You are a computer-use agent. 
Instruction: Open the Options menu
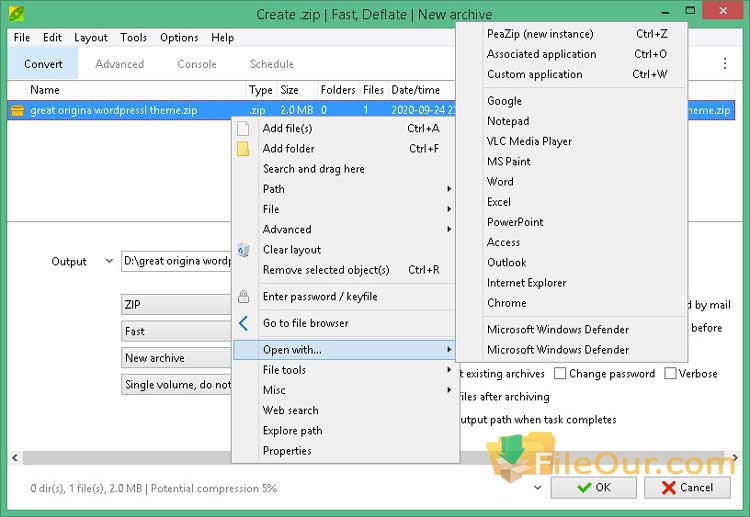(179, 37)
